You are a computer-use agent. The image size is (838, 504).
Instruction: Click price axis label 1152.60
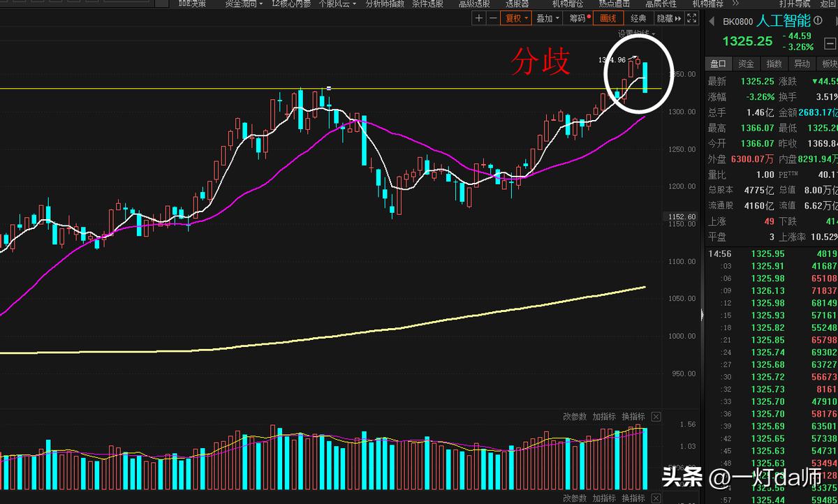click(681, 216)
